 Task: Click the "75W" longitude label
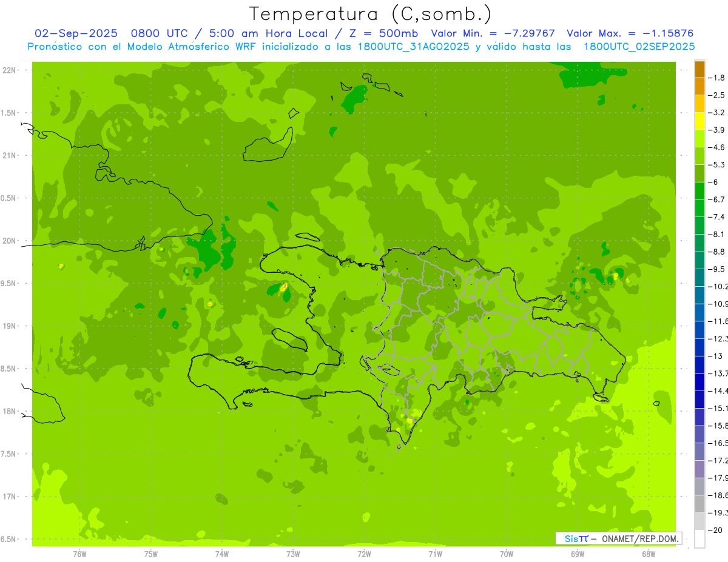[151, 554]
